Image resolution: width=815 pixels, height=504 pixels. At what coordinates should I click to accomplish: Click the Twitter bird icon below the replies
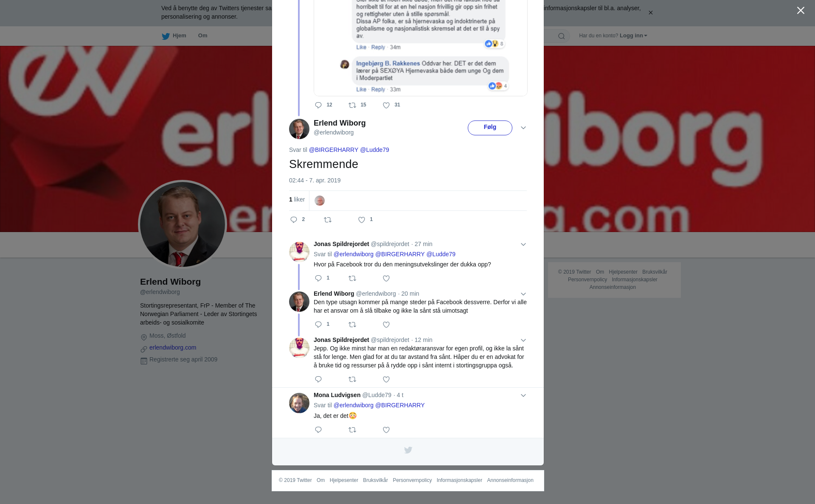(x=408, y=450)
